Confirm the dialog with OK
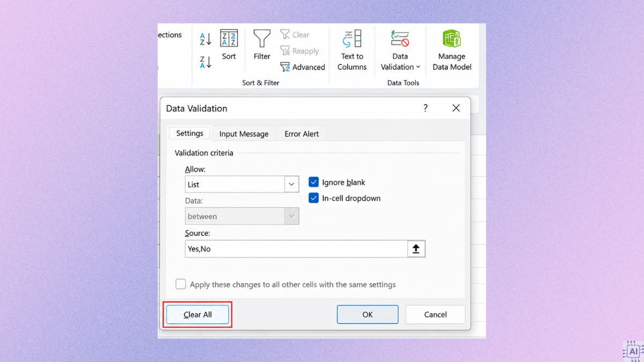Image resolution: width=644 pixels, height=362 pixels. tap(368, 315)
